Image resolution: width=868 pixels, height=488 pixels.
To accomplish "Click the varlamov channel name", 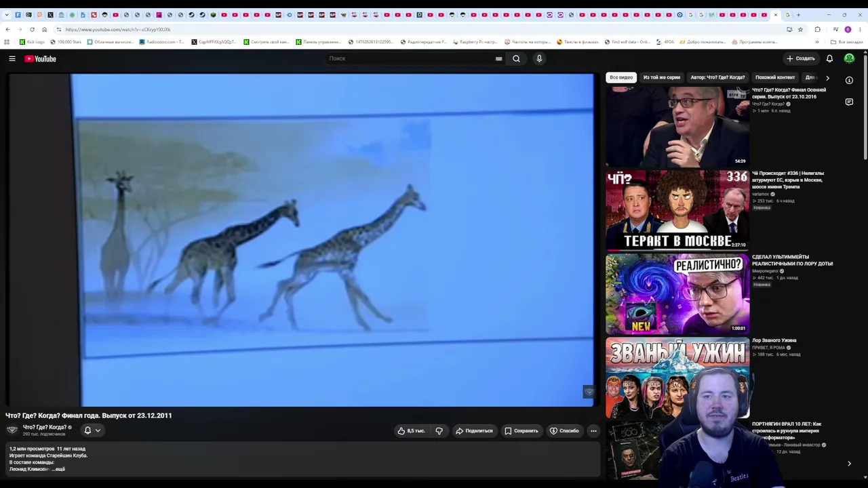I will coord(759,195).
